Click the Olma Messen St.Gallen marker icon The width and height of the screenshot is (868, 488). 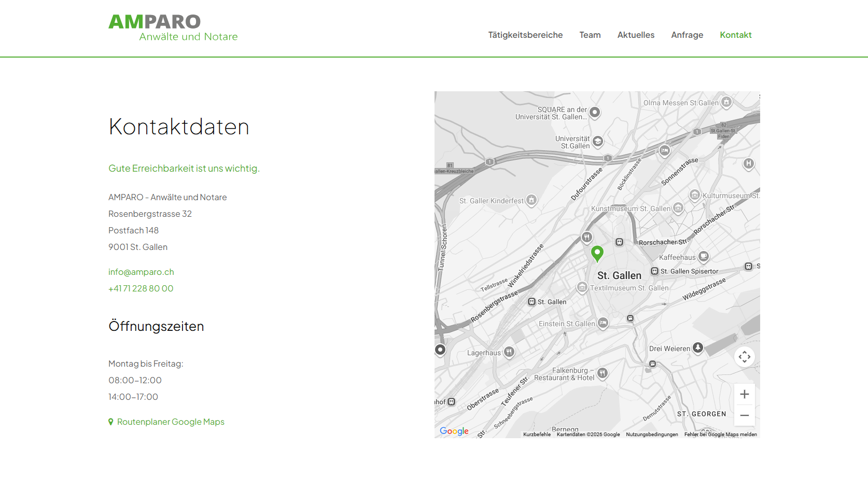point(726,102)
